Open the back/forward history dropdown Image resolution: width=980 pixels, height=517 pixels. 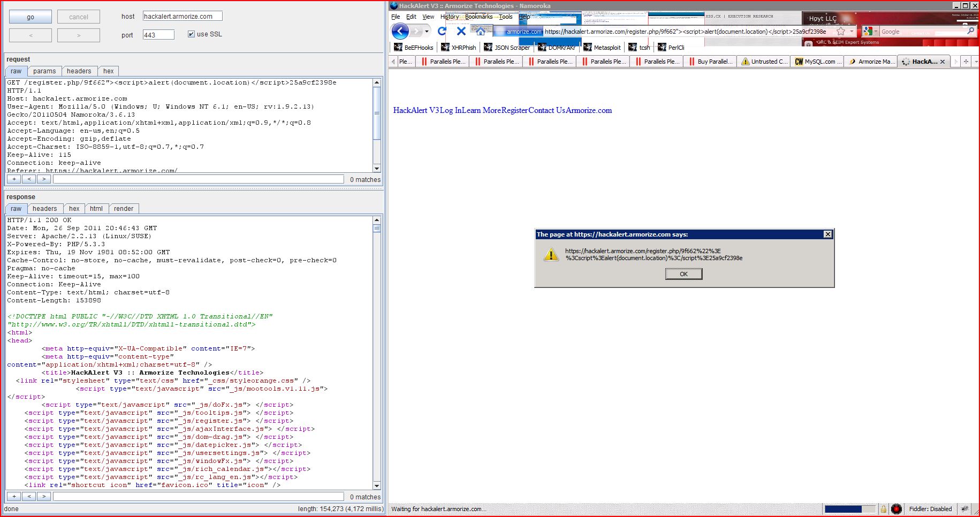point(427,32)
